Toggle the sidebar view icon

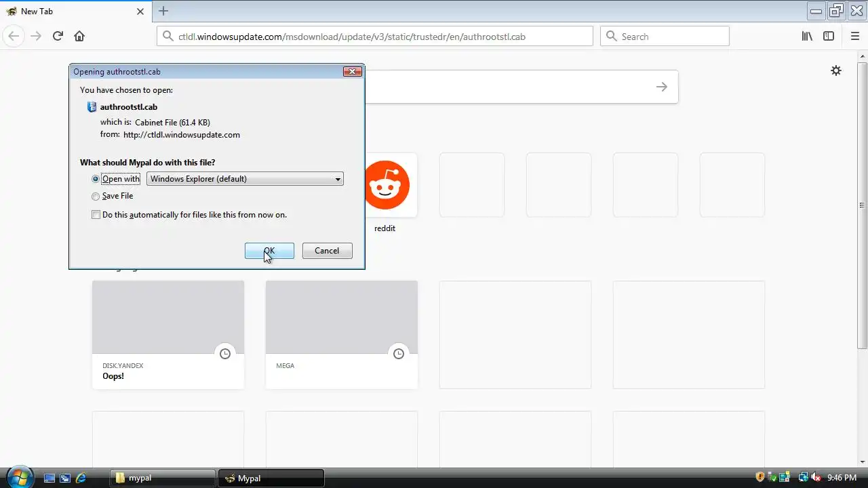(829, 36)
